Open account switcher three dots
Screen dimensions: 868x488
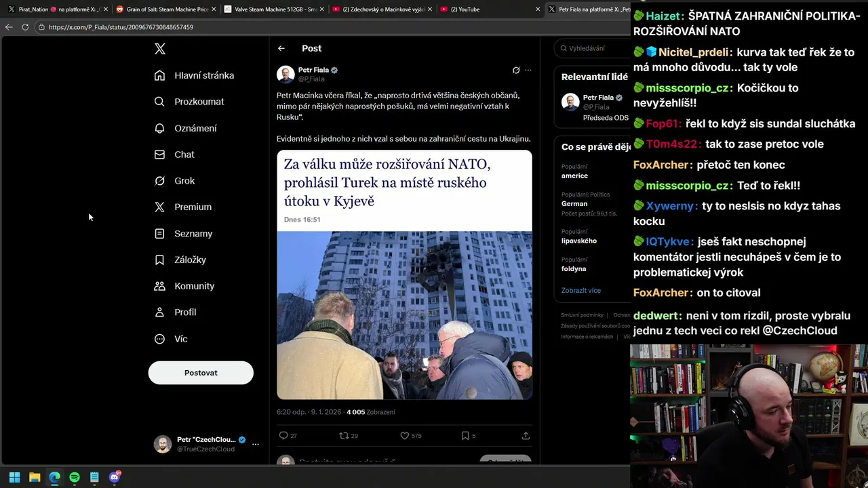[x=256, y=445]
